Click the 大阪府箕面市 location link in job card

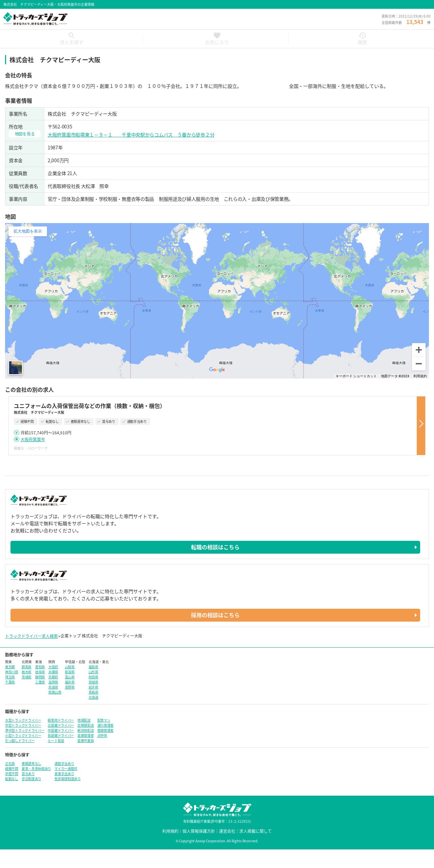click(33, 439)
